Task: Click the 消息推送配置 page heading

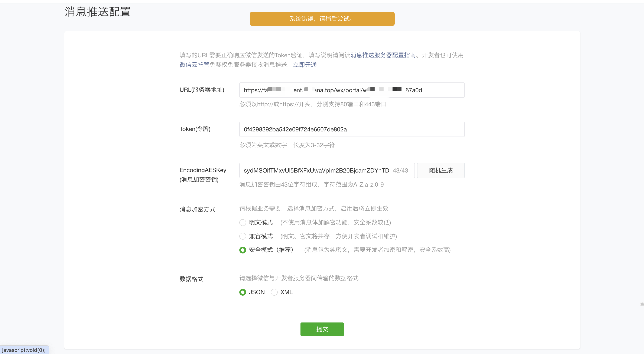Action: pos(98,12)
